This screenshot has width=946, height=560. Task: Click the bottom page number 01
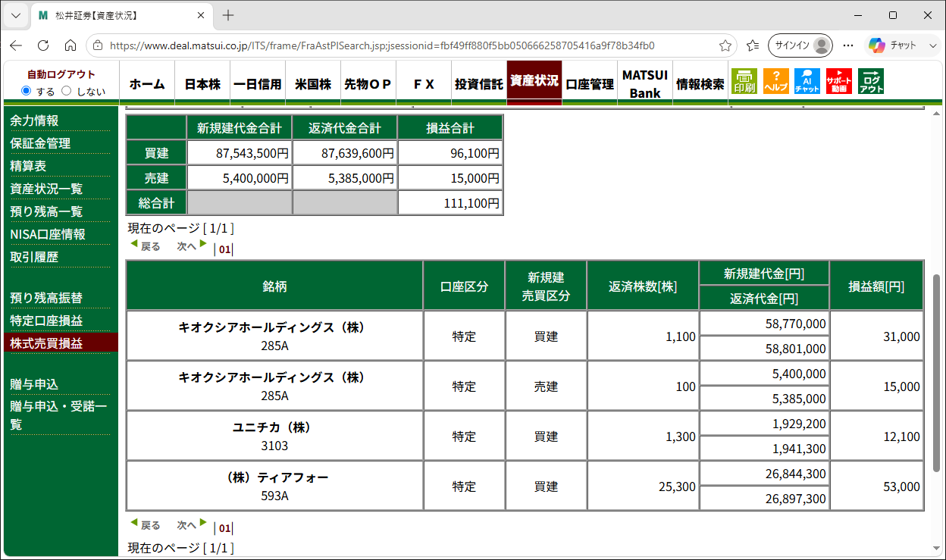(x=224, y=528)
